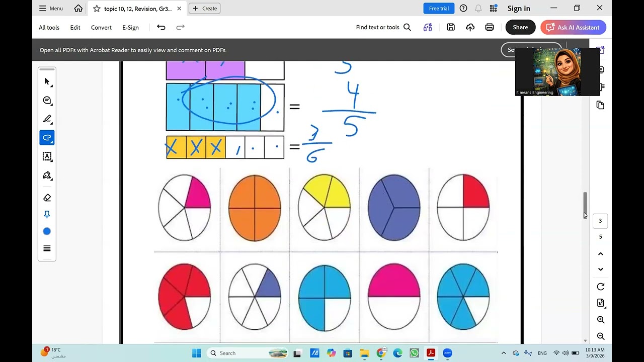Image resolution: width=644 pixels, height=362 pixels.
Task: Open Microsoft Store from the taskbar
Action: pyautogui.click(x=348, y=353)
